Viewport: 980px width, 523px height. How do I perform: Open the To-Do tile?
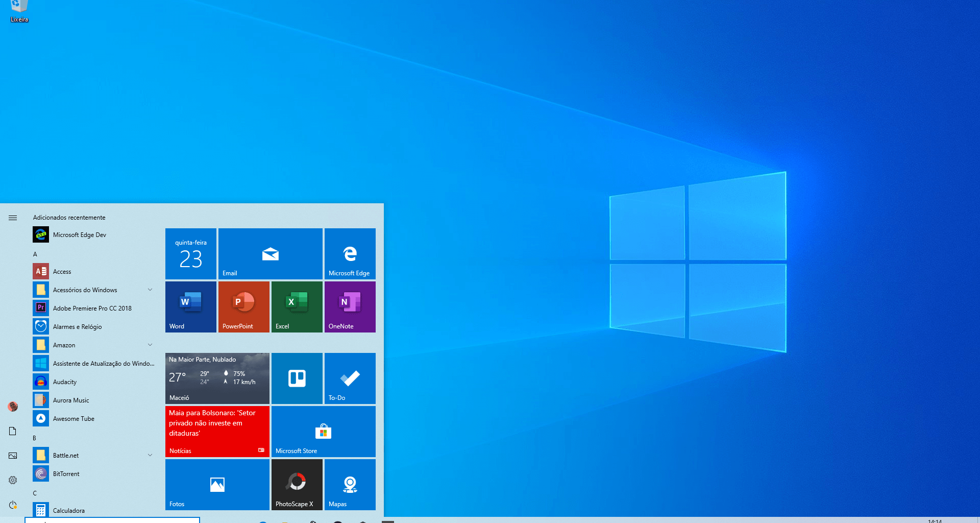point(350,378)
